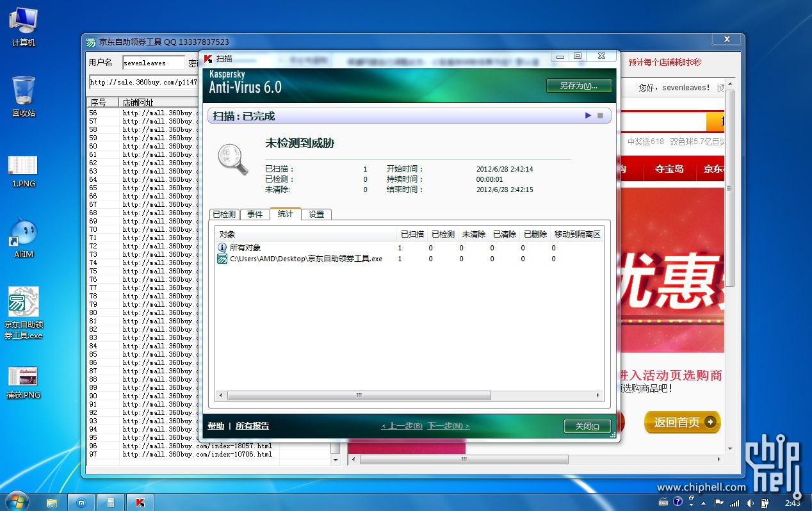Switch to the 事件 tab
This screenshot has height=511, width=812.
point(255,214)
